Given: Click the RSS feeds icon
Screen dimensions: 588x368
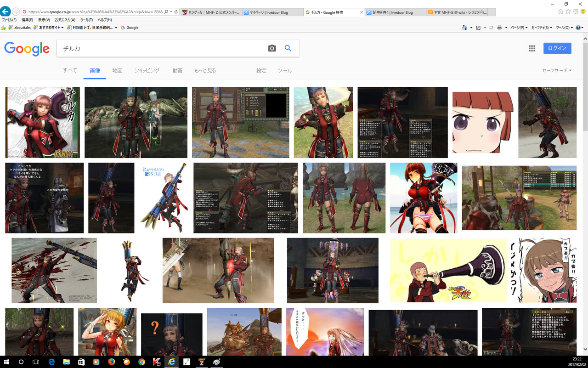Looking at the screenshot, I should point(478,28).
